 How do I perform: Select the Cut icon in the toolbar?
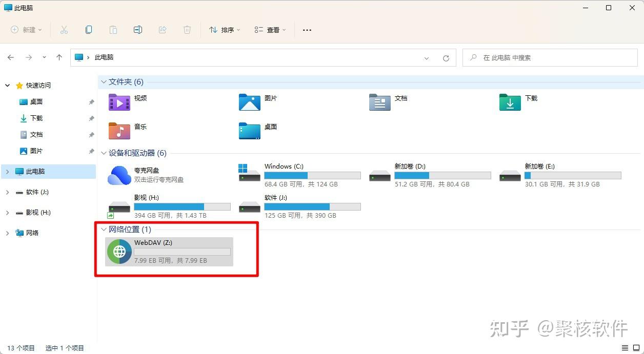[x=64, y=30]
